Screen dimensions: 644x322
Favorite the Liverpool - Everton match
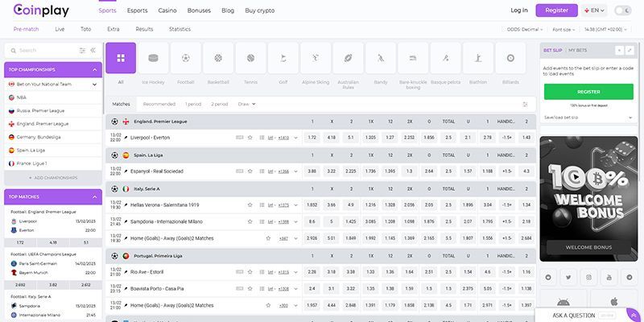[x=250, y=138]
